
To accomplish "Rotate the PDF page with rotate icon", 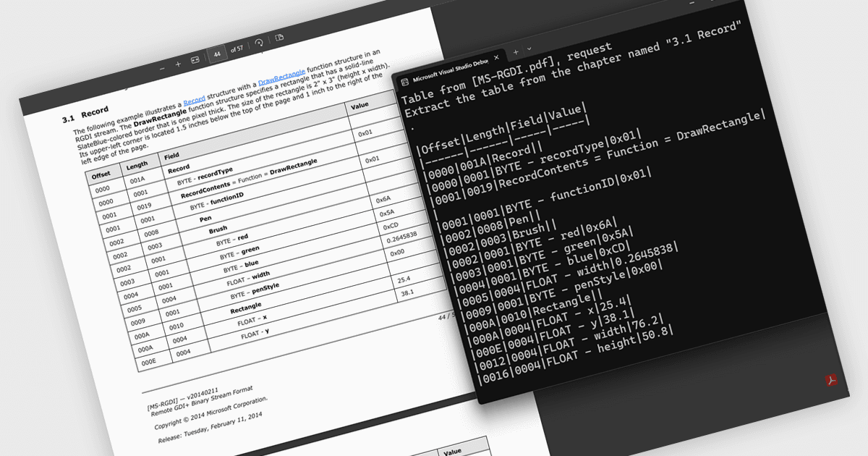I will coord(258,43).
